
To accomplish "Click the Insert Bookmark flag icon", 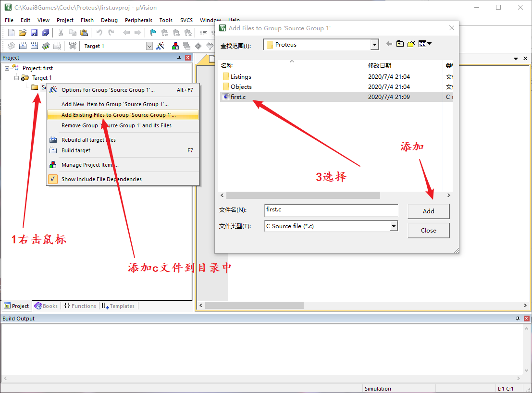I will pos(153,33).
